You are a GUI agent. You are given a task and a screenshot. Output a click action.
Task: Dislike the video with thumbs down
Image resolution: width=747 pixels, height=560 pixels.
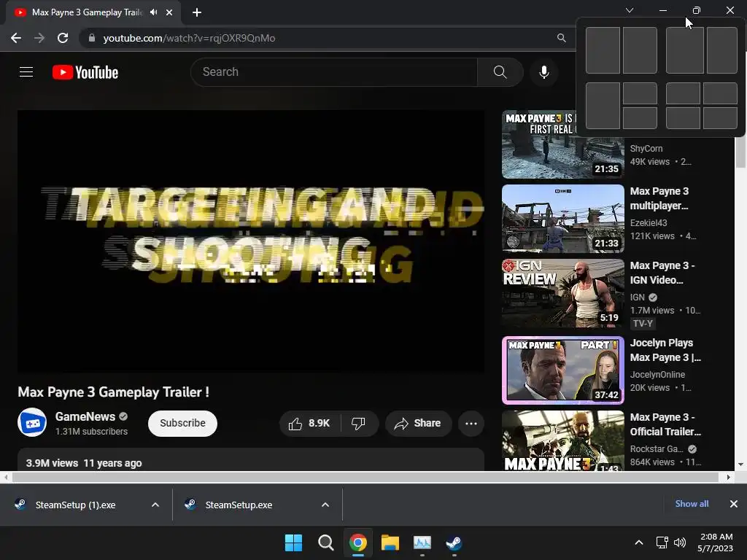[359, 424]
